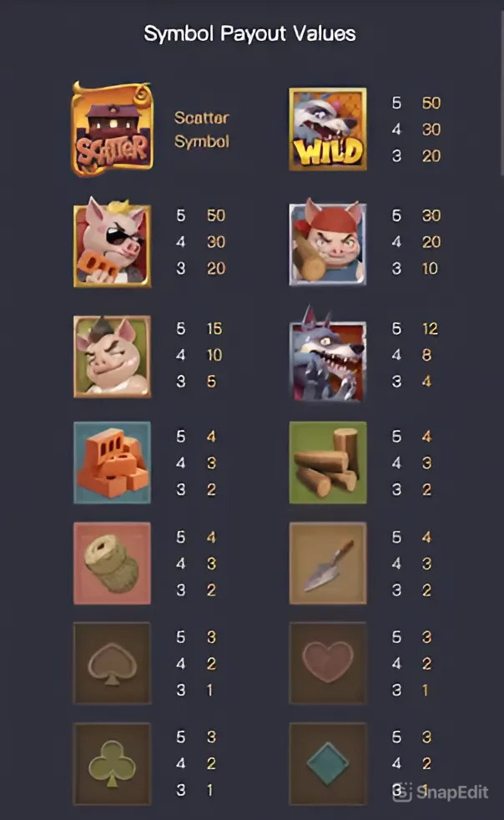Click the wolf's 12 payout value
The height and width of the screenshot is (820, 504).
click(x=430, y=328)
